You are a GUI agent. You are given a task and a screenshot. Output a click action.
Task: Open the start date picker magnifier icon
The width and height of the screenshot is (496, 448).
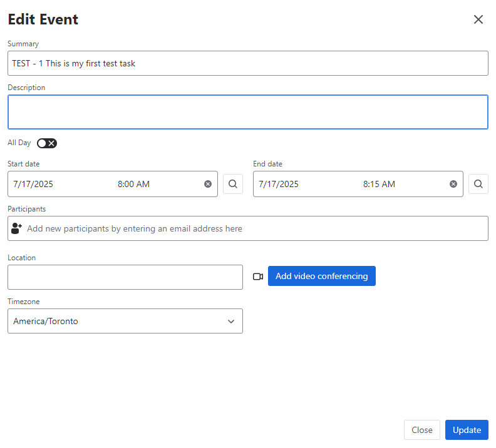click(233, 184)
